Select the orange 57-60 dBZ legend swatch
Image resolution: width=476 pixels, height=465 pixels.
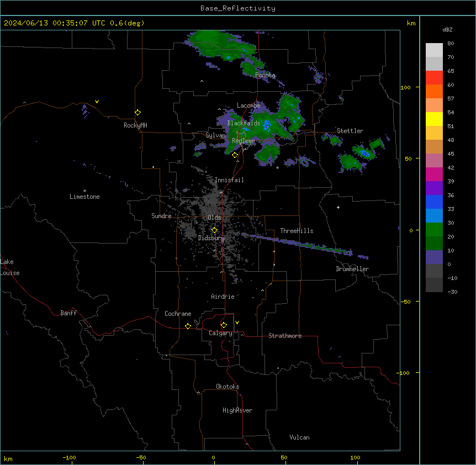point(434,91)
